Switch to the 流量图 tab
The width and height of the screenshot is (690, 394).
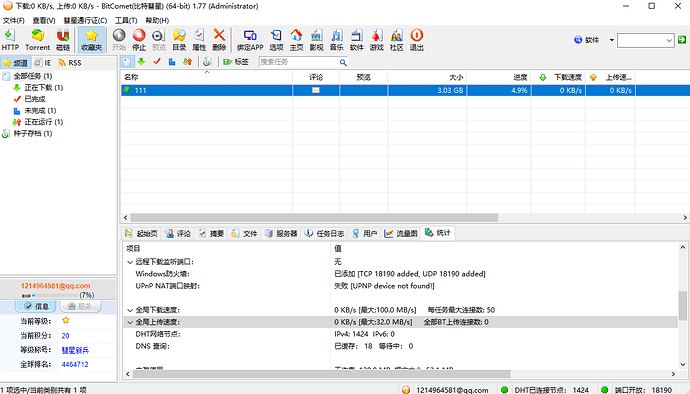[401, 233]
